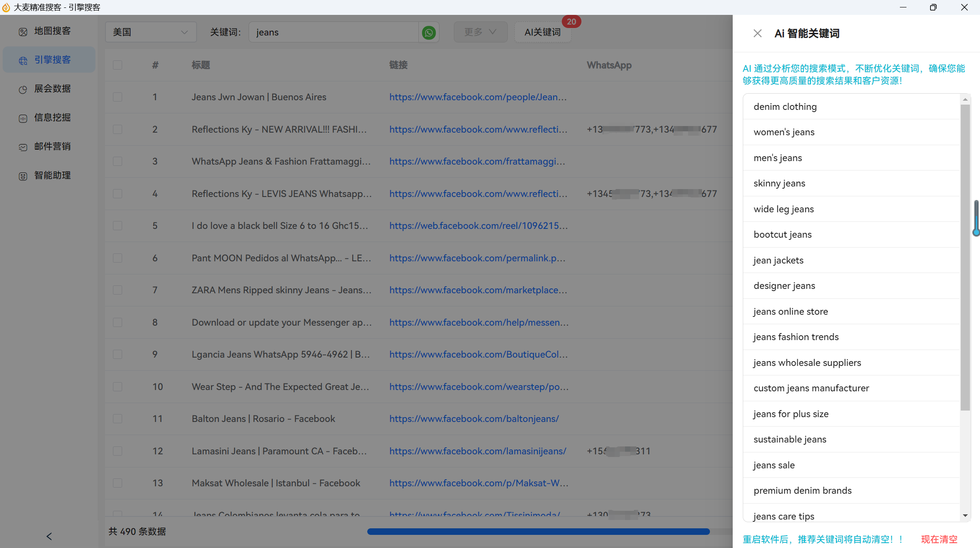
Task: Close the Ai 智能关键词 panel
Action: [x=758, y=33]
